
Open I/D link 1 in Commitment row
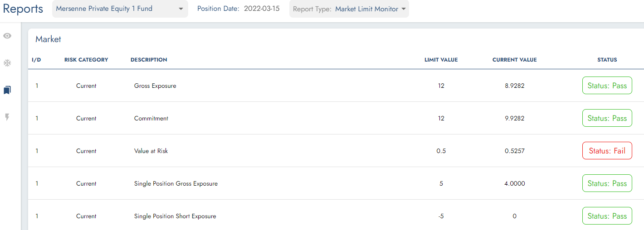coord(37,118)
